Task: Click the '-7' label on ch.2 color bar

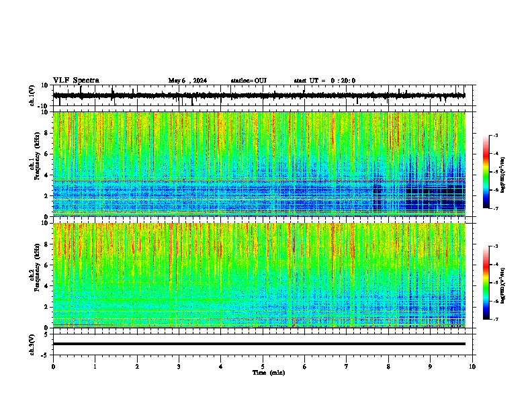Action: (495, 319)
